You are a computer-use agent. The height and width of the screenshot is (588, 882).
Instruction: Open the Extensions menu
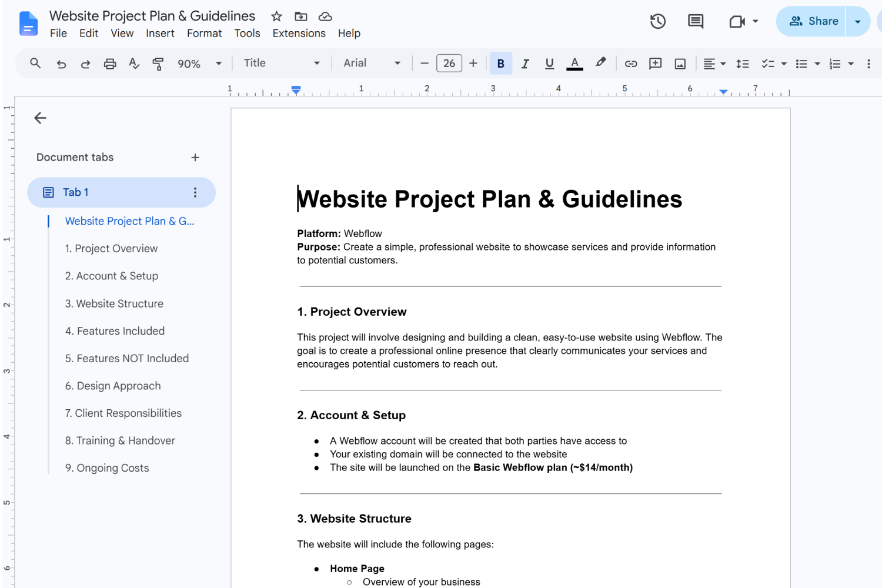[299, 34]
